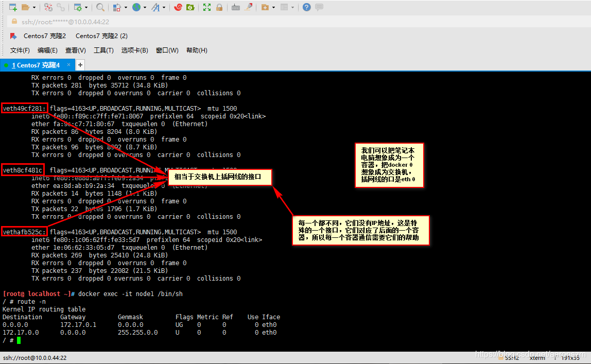This screenshot has height=364, width=591.
Task: Click the docker exec -it node1 command
Action: pos(130,294)
